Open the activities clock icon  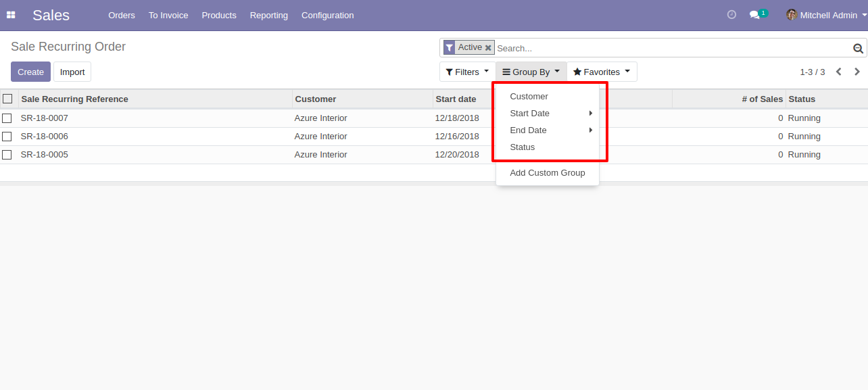(x=731, y=15)
